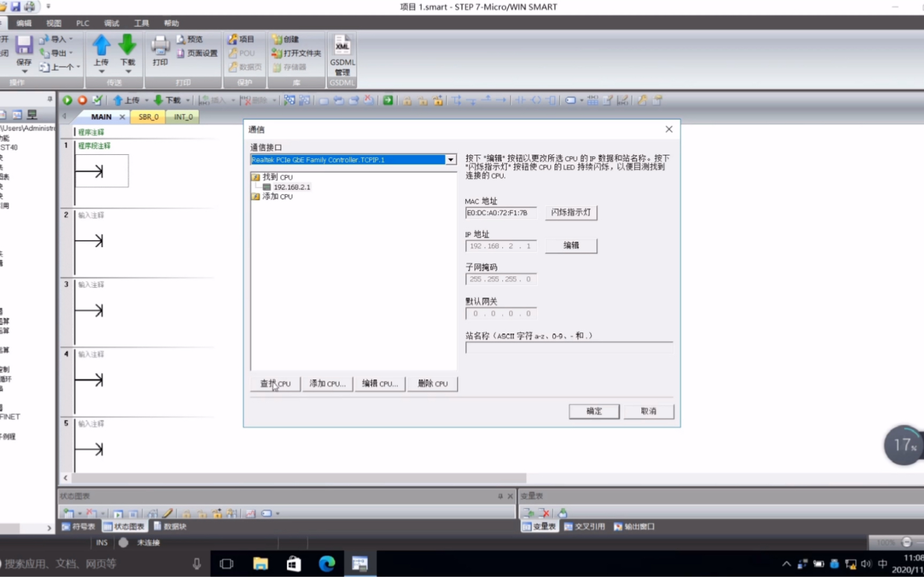Click Add CPU (添加 CPU...) button
This screenshot has width=924, height=577.
328,384
